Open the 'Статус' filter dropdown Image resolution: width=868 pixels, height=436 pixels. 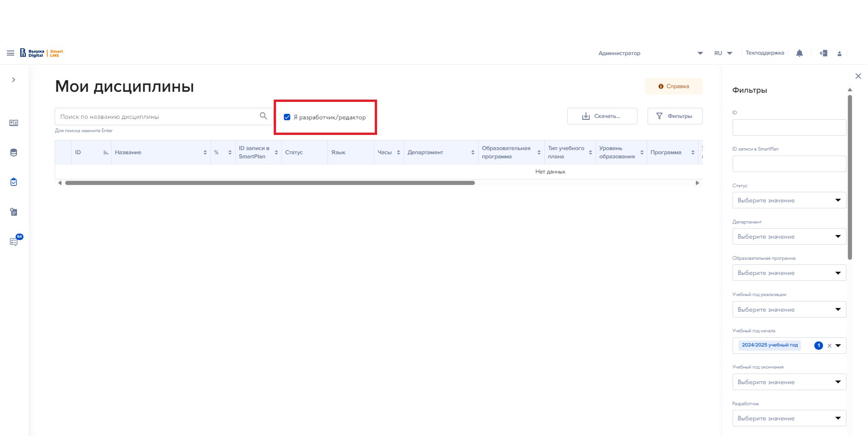[789, 200]
